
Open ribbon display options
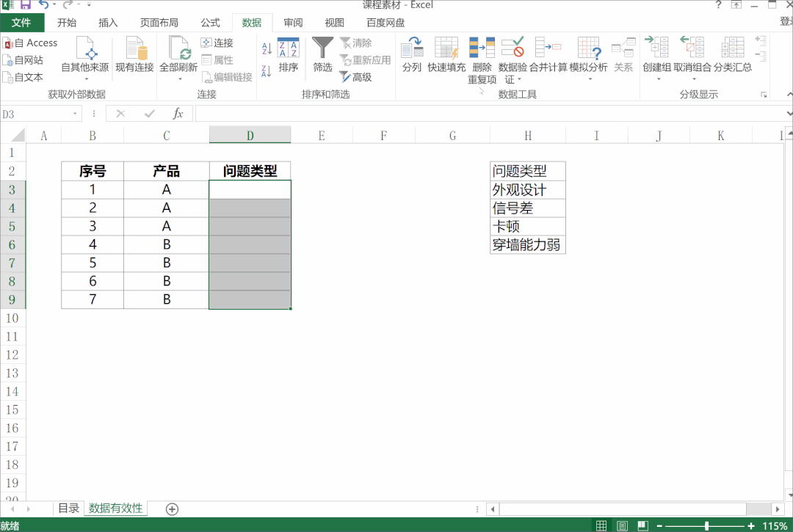[736, 5]
